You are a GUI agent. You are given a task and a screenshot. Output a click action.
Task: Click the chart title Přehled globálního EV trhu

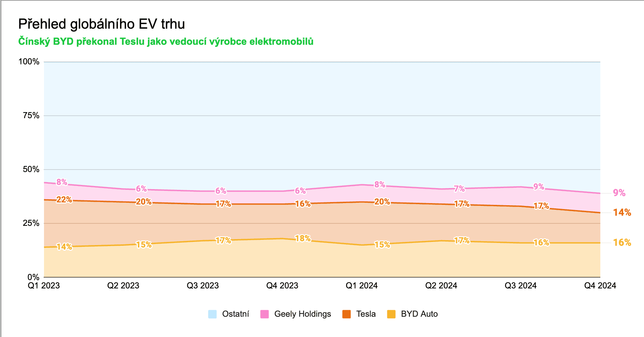(101, 24)
